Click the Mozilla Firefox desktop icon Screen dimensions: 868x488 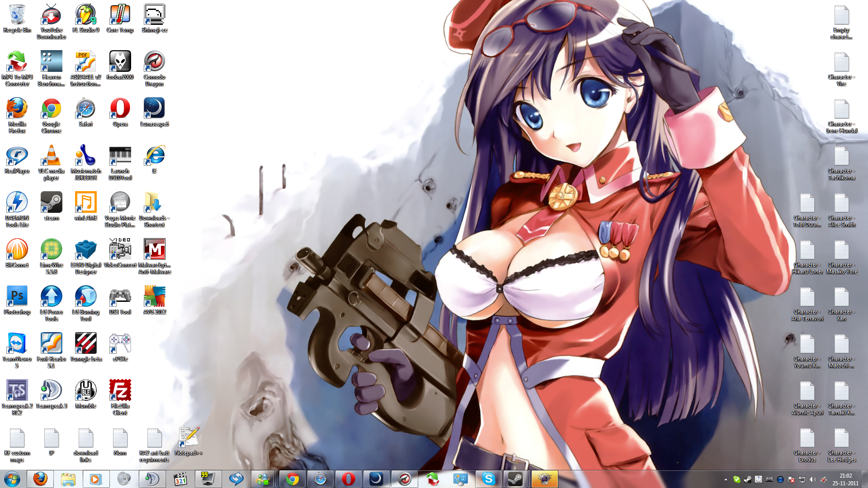[x=17, y=116]
